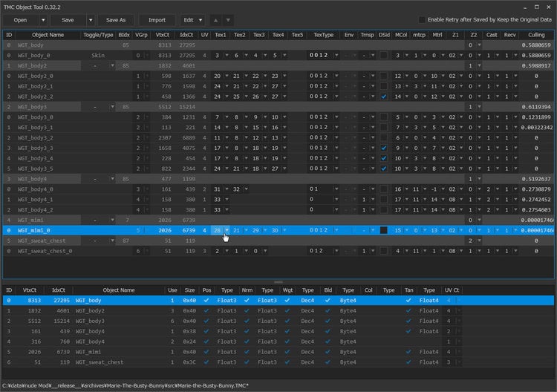This screenshot has height=392, width=557.
Task: Select the WGT_sweat_chest group row in the upper table
Action: coord(278,241)
